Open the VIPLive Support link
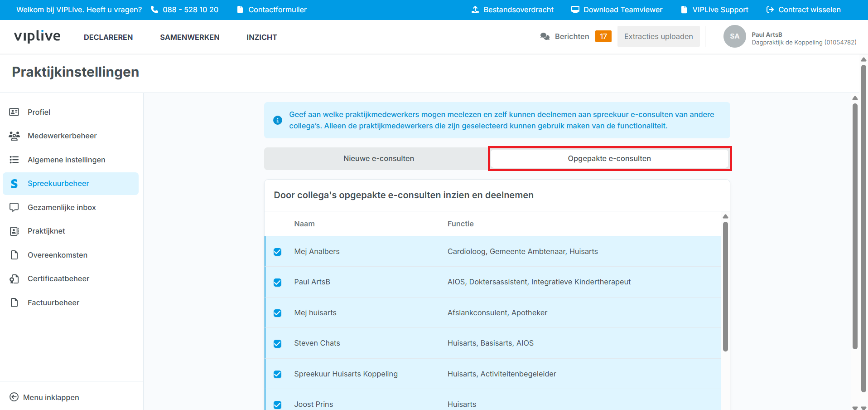This screenshot has height=410, width=868. (720, 10)
